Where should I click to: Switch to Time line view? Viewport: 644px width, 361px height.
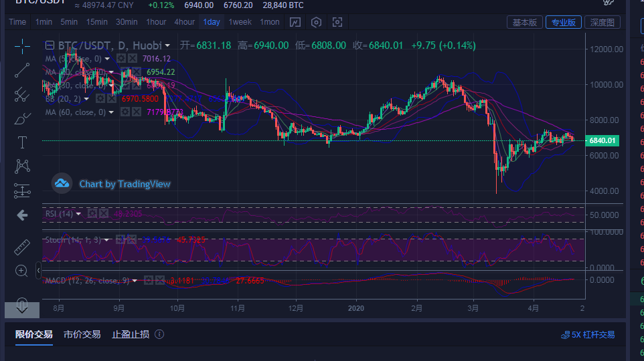[17, 22]
